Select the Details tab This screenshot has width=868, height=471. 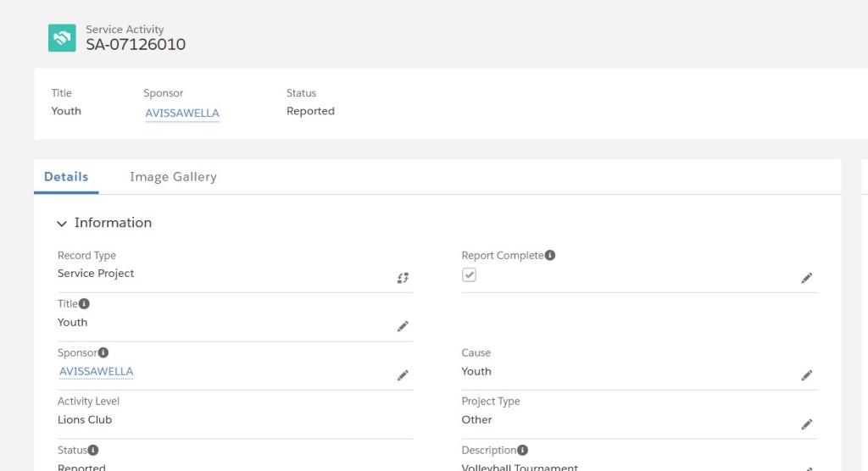pyautogui.click(x=66, y=176)
